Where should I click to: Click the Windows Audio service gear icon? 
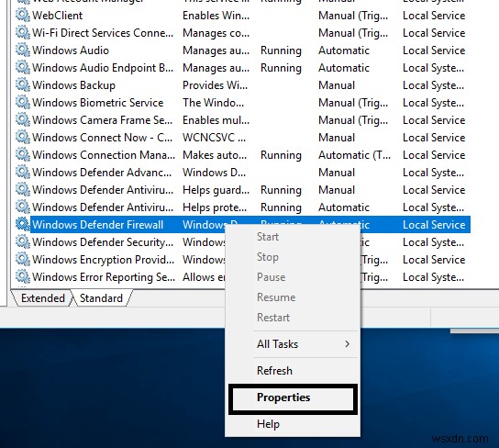(x=23, y=50)
